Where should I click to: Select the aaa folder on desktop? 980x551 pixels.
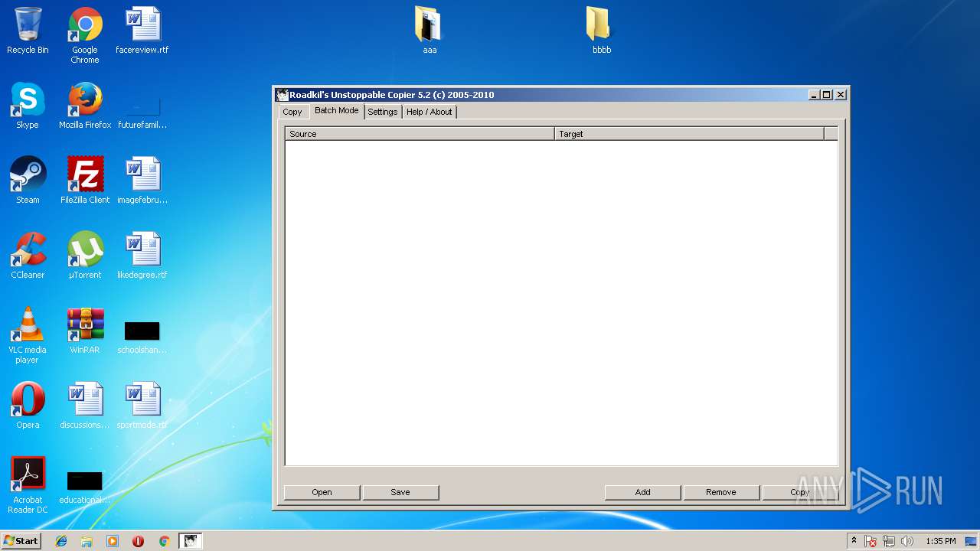tap(430, 31)
